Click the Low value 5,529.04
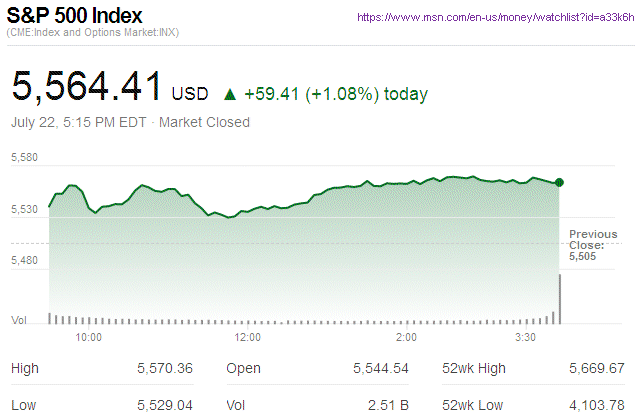 click(x=165, y=405)
